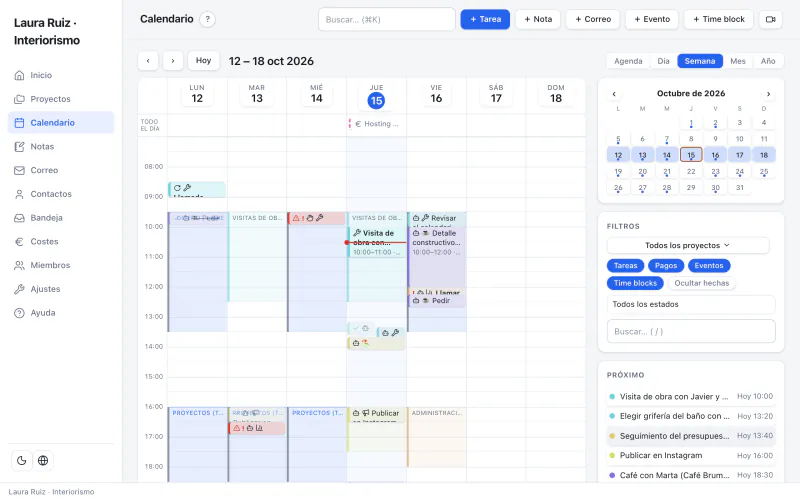This screenshot has height=500, width=800.
Task: Open Todos los estados dropdown
Action: tap(691, 304)
